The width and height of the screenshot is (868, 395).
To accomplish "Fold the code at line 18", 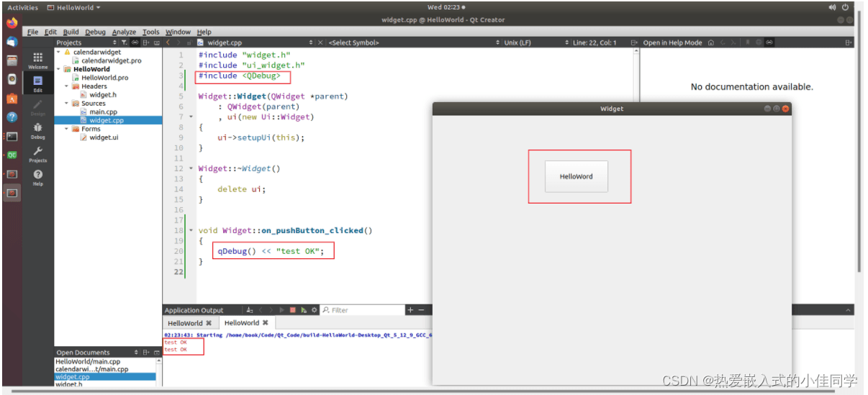I will click(x=191, y=230).
